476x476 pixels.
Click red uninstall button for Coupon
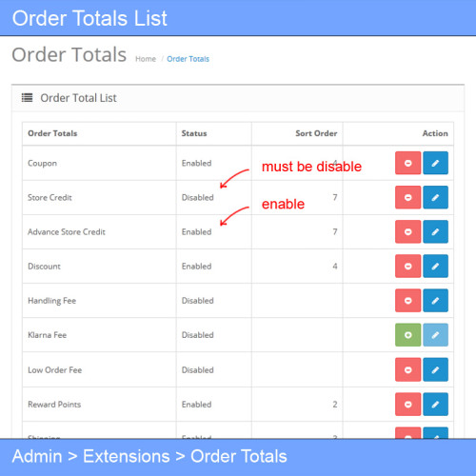click(407, 163)
